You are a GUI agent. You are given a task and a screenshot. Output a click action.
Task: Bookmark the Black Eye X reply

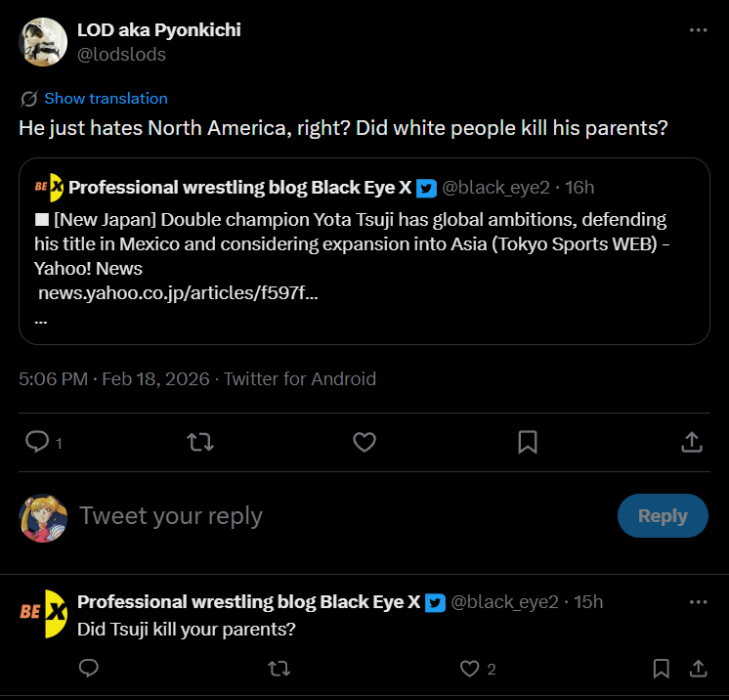click(661, 669)
